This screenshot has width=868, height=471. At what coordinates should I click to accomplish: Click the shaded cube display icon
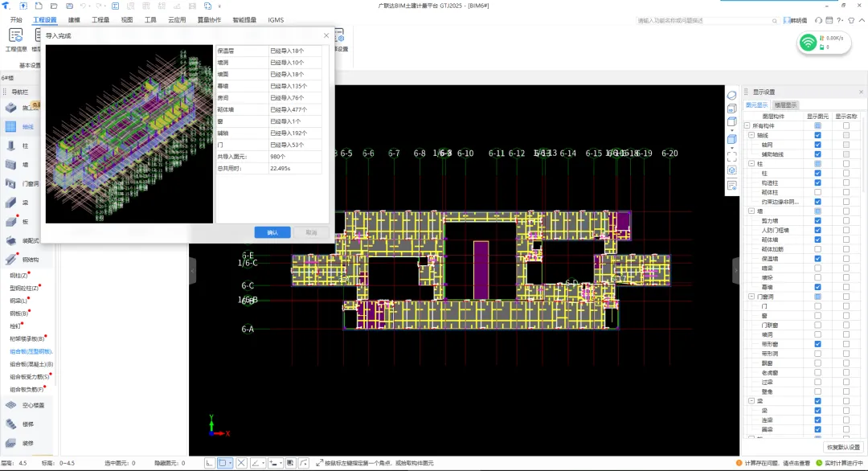click(732, 139)
